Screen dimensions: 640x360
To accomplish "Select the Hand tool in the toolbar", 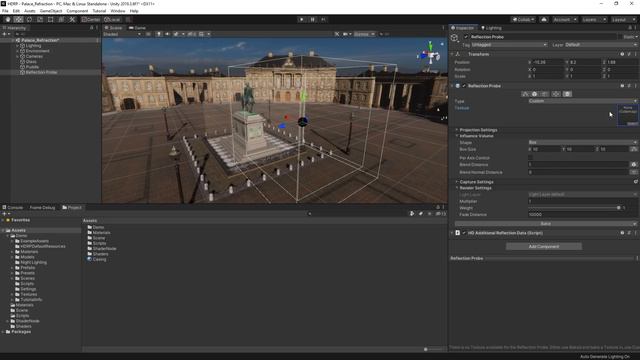I will (x=8, y=19).
